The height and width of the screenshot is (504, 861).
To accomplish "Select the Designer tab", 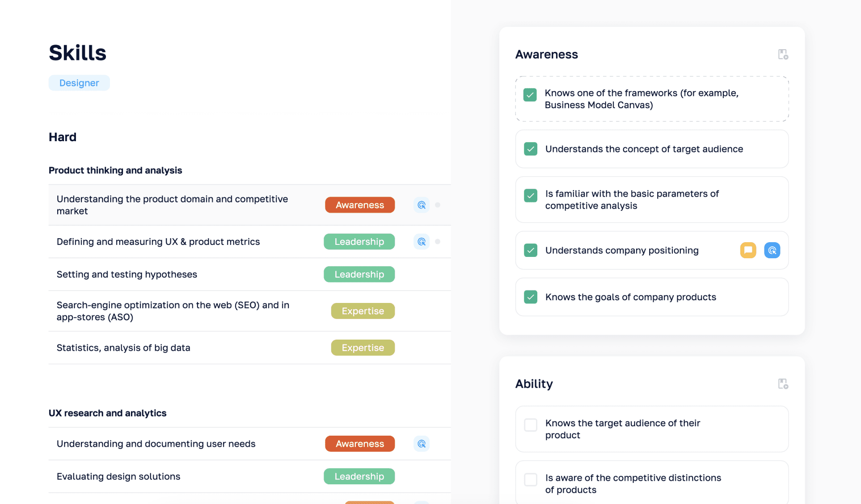I will (x=79, y=83).
